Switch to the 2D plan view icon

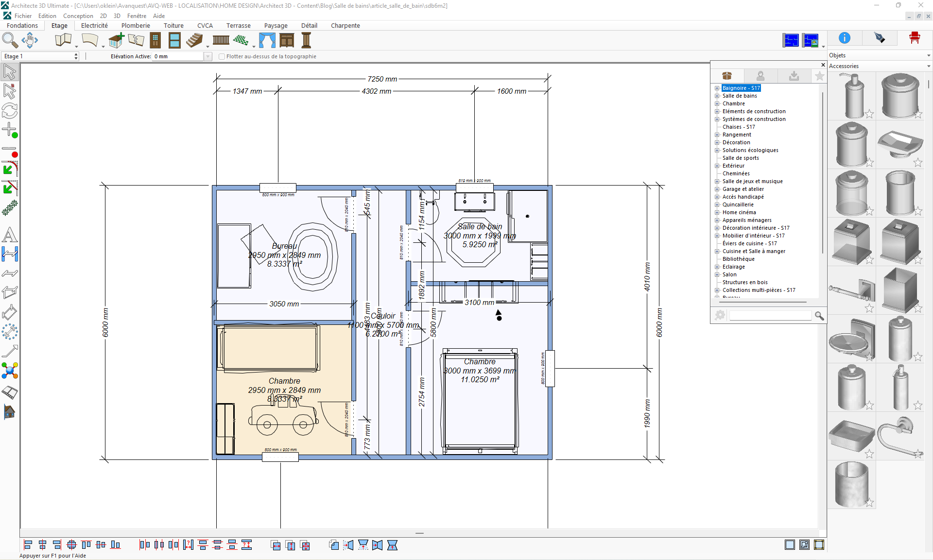[791, 40]
